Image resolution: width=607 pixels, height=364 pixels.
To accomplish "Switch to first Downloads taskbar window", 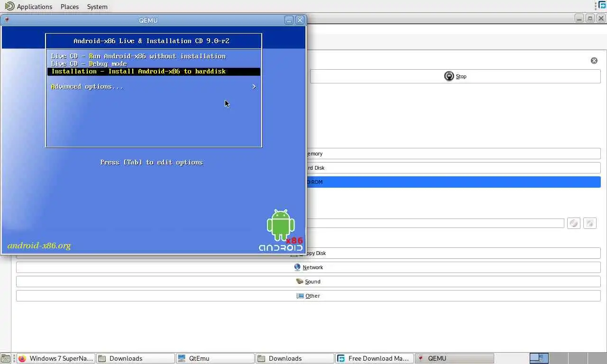I will [135, 358].
